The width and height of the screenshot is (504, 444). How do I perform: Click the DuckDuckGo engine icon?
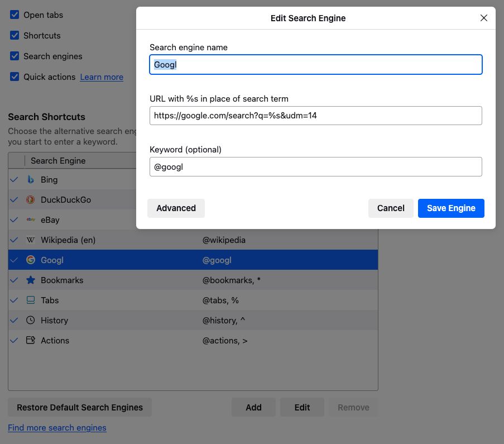(x=31, y=199)
